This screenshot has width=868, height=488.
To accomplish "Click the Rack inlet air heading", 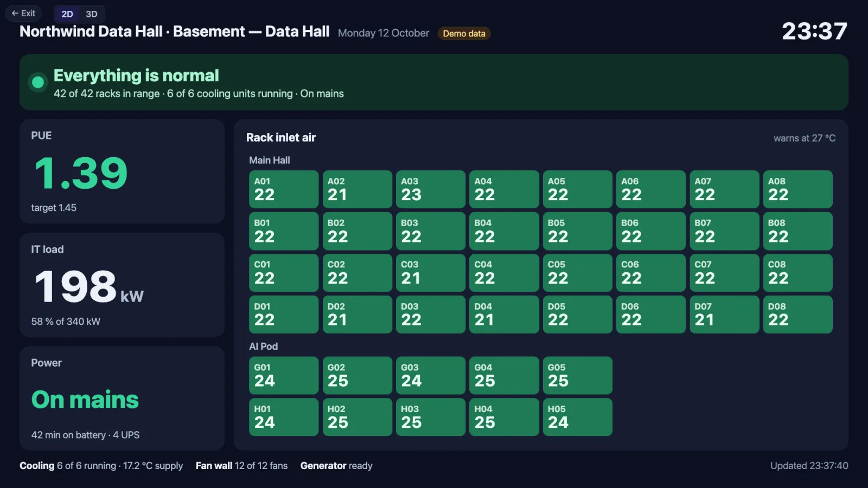I will [x=281, y=138].
